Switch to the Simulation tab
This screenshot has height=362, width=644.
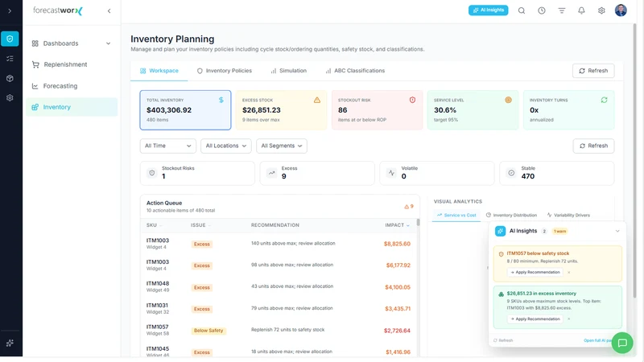coord(288,71)
